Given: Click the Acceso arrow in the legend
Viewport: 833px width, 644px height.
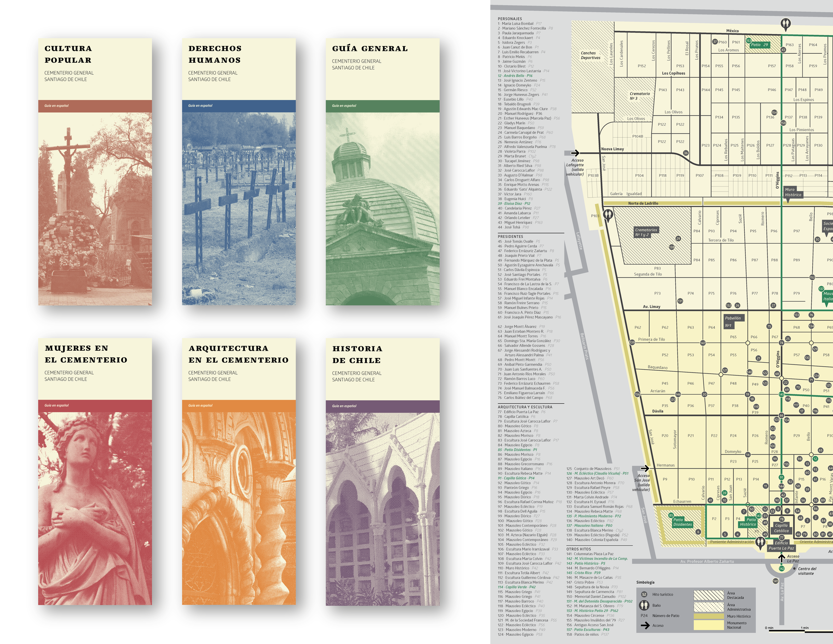Looking at the screenshot, I should [x=645, y=626].
